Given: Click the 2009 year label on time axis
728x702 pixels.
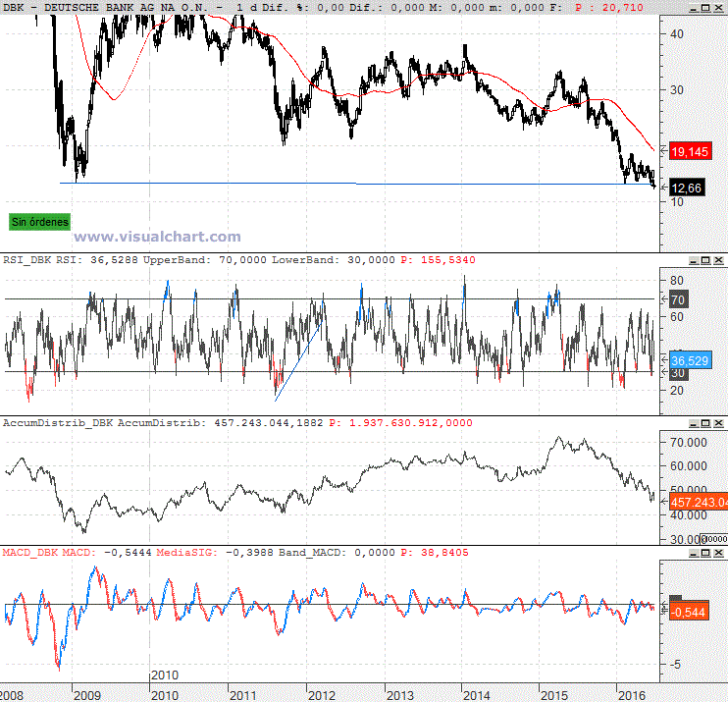Looking at the screenshot, I should [87, 695].
